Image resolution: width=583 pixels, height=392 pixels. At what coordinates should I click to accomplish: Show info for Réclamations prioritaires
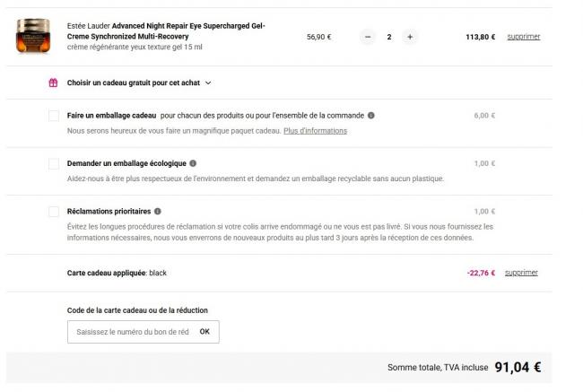pyautogui.click(x=158, y=211)
